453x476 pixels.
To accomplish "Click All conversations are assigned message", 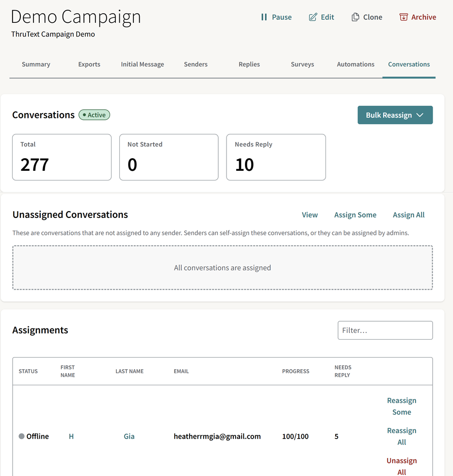I will click(223, 268).
